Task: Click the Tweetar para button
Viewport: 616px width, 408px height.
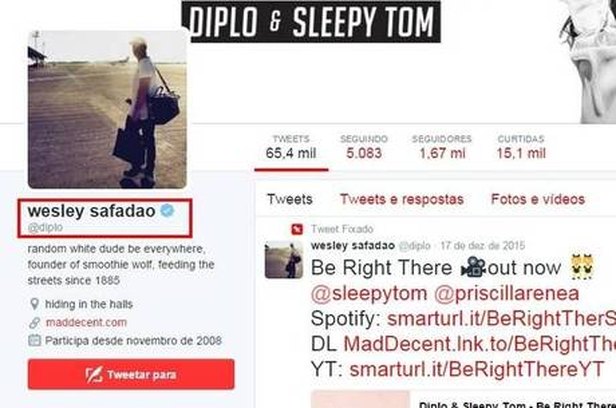Action: (x=131, y=374)
